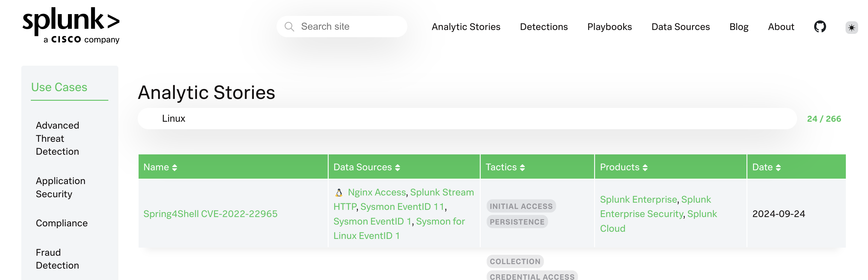Click the Linux penguin icon in the Data Sources cell

click(339, 193)
